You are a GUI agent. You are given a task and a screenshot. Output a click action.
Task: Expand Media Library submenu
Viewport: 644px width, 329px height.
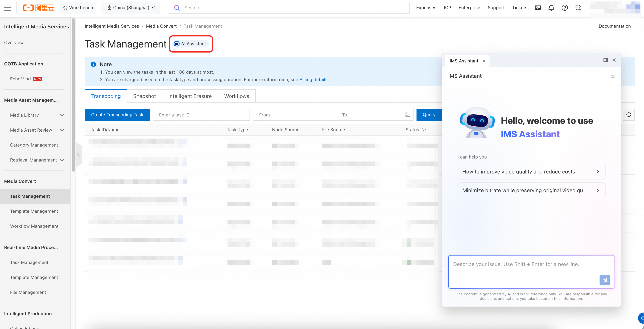coord(62,115)
